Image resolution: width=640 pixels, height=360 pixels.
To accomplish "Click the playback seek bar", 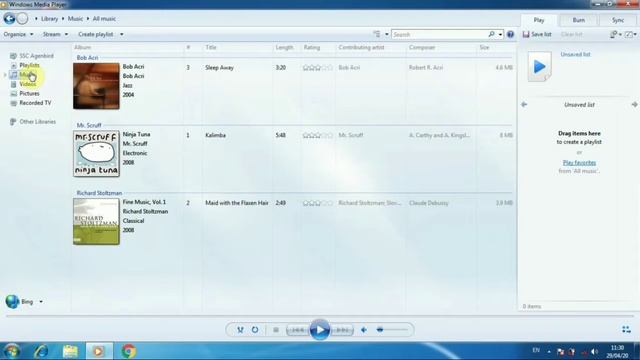I will point(320,316).
